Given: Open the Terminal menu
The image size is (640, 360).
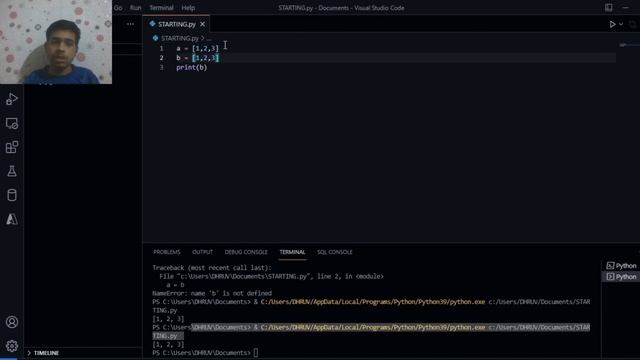Looking at the screenshot, I should point(161,8).
